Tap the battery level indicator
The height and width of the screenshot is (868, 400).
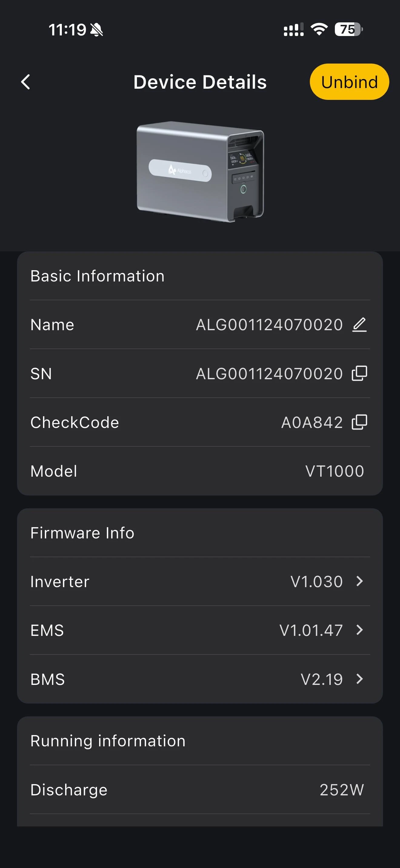pos(349,29)
